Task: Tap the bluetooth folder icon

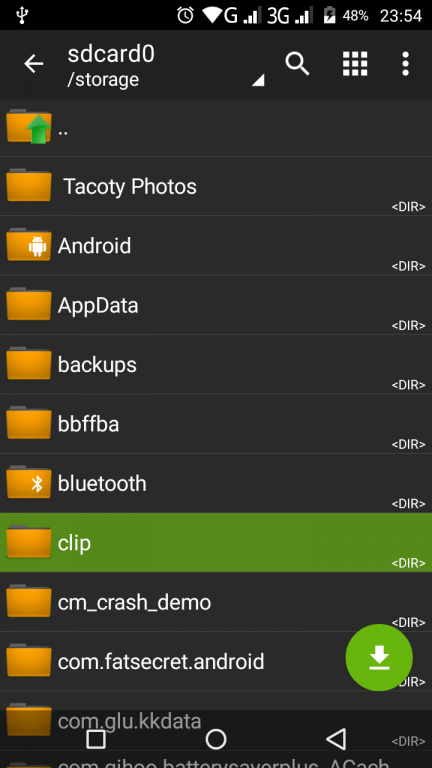Action: point(29,483)
